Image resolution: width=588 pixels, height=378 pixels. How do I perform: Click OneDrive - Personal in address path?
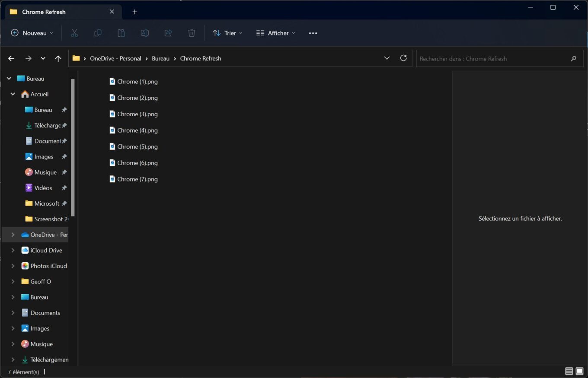115,58
